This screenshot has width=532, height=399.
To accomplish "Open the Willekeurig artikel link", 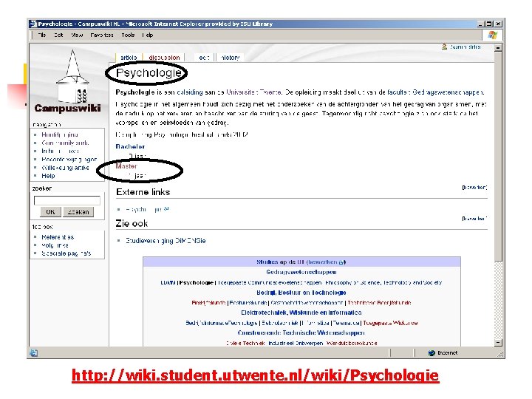I will click(x=65, y=167).
